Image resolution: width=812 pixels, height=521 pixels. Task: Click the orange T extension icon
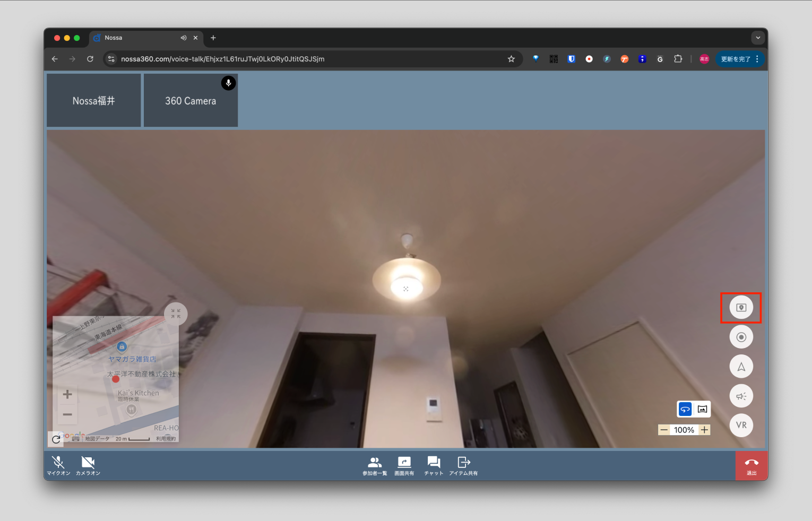pyautogui.click(x=625, y=59)
